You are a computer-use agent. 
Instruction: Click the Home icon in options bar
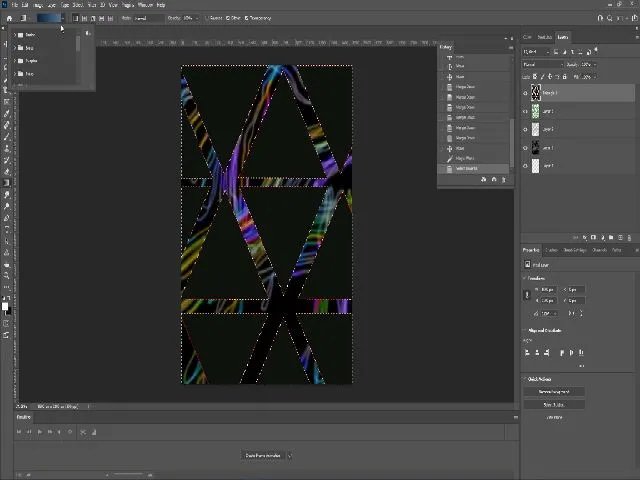click(x=9, y=18)
